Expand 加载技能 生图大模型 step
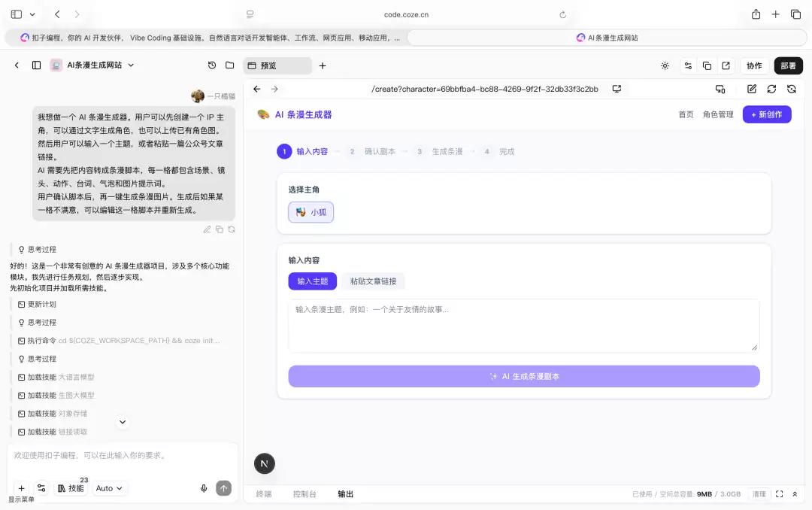The height and width of the screenshot is (510, 812). (56, 395)
